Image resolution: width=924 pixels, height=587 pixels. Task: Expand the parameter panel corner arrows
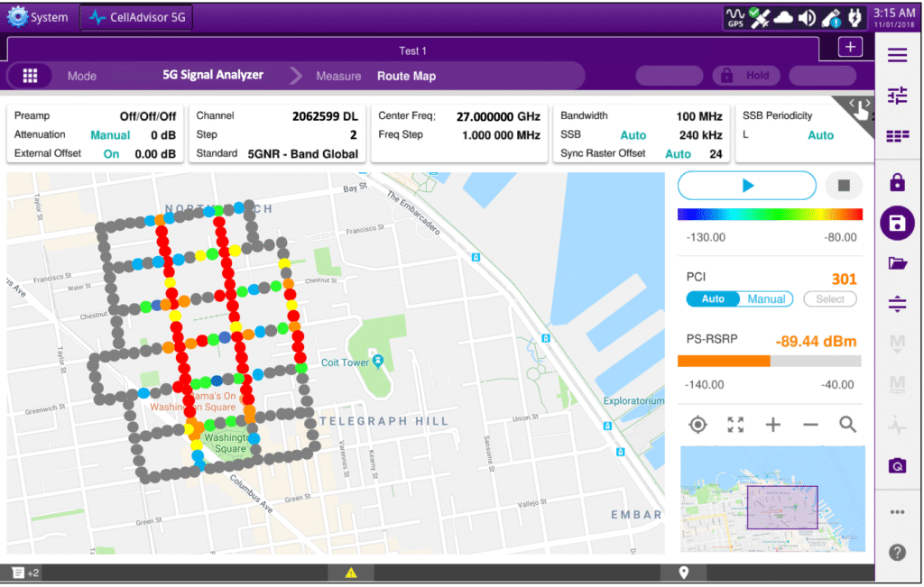click(x=862, y=106)
